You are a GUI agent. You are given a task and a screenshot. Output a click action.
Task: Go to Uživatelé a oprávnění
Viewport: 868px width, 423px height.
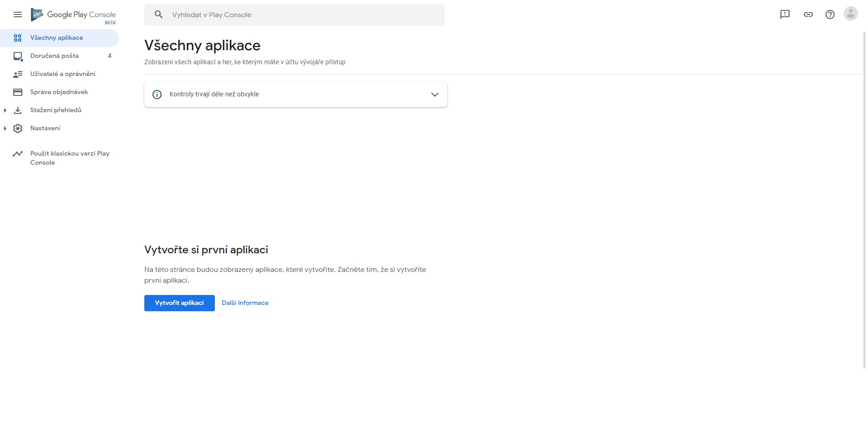pos(62,74)
